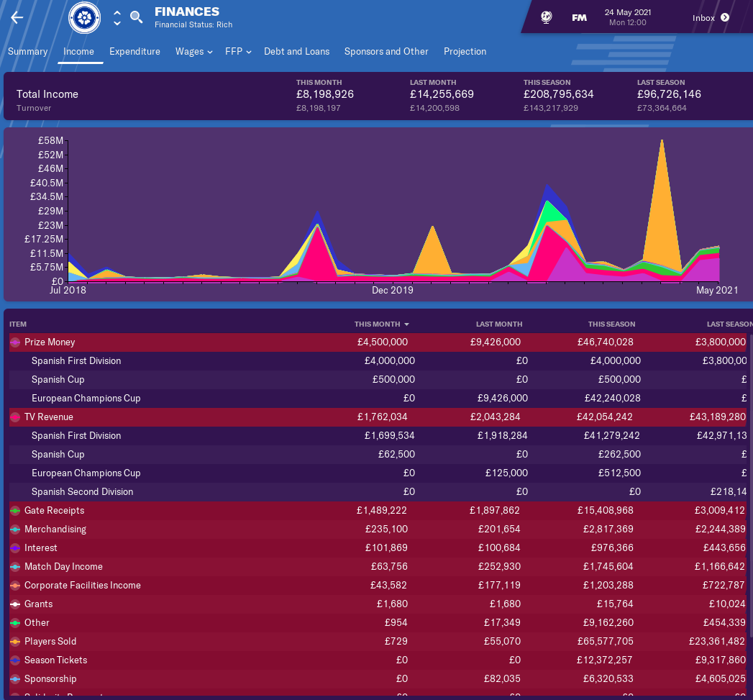This screenshot has height=700, width=753.
Task: Expand the Wages dropdown menu
Action: (194, 52)
